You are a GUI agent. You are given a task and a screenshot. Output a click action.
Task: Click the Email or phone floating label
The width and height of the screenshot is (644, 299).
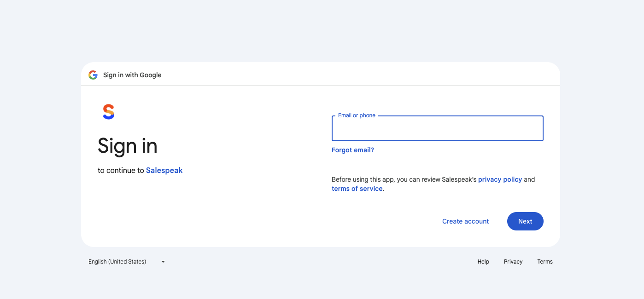357,115
